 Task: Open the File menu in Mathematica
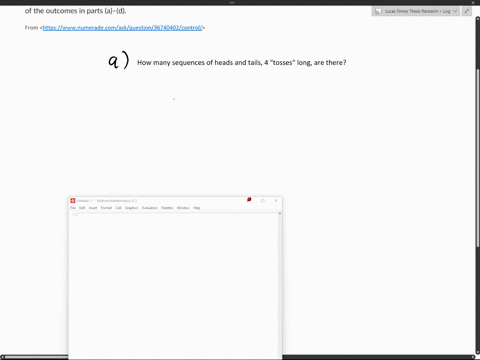(x=73, y=208)
